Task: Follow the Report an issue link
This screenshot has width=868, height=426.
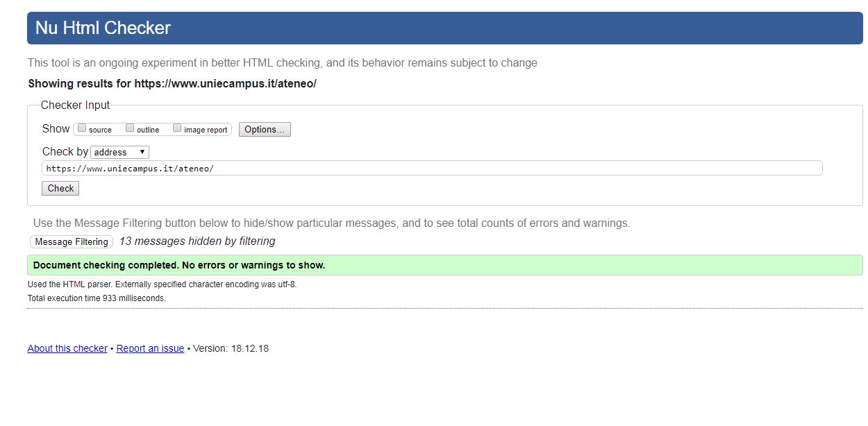Action: tap(150, 348)
